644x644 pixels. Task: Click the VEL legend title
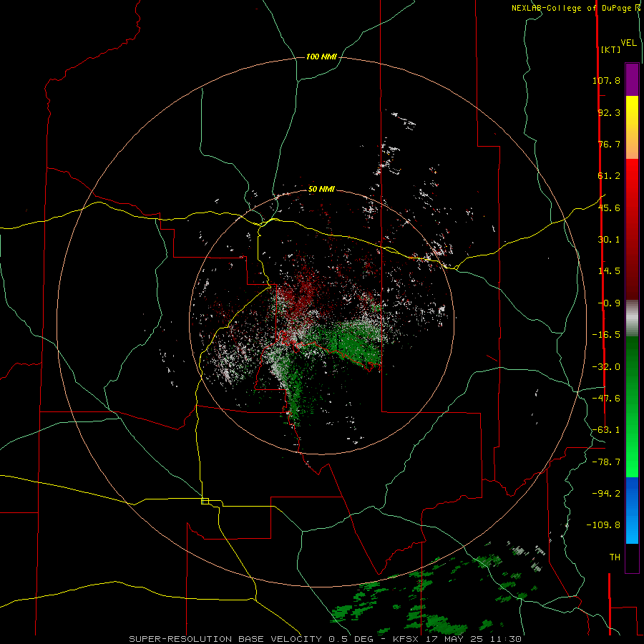(628, 43)
